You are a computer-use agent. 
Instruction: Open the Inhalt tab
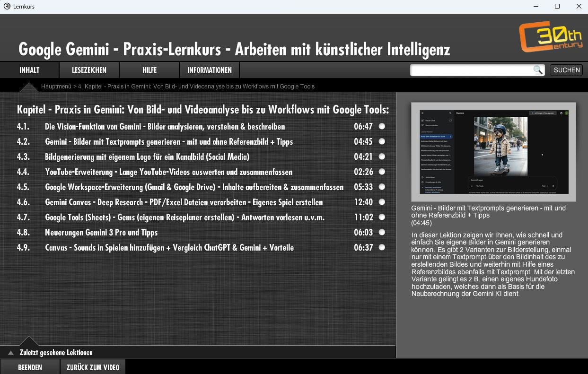point(29,70)
